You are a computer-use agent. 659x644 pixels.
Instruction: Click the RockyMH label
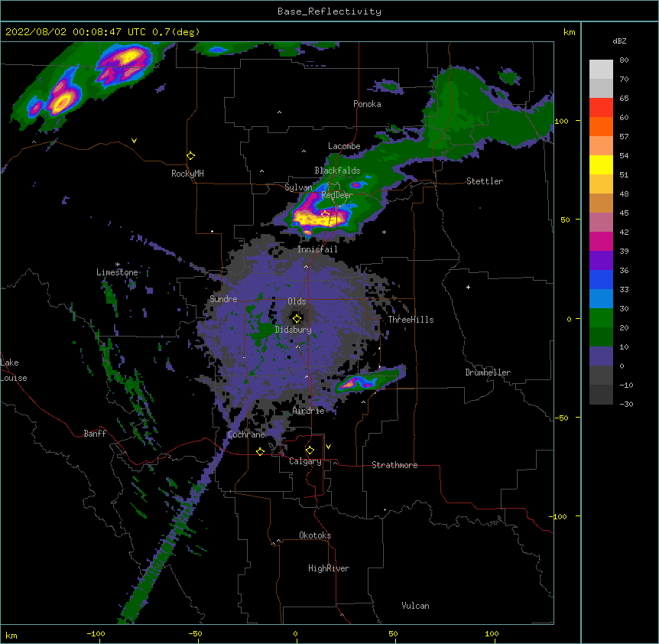point(187,174)
